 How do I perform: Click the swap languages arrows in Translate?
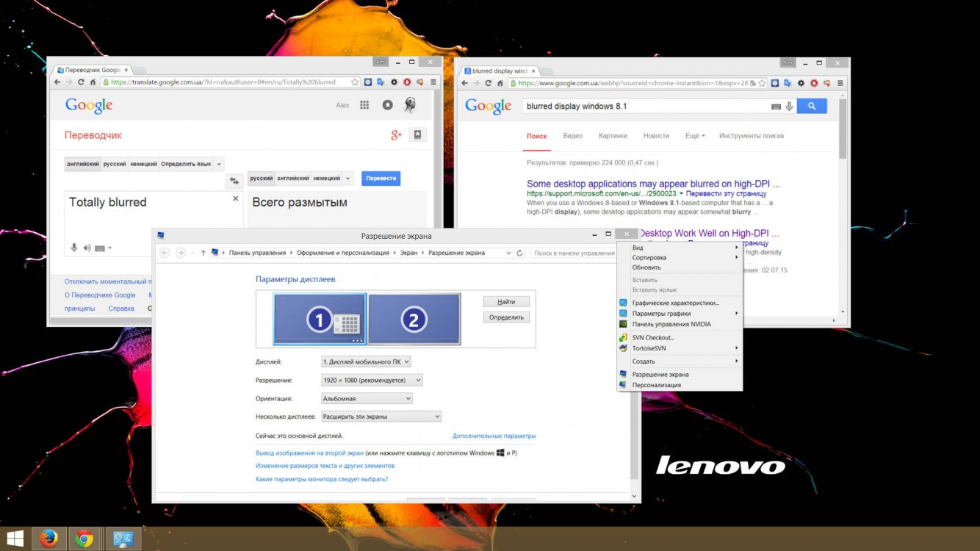point(234,180)
